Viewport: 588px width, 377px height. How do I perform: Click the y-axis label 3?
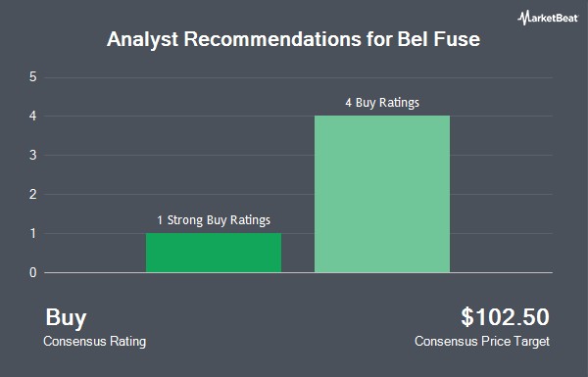tap(33, 155)
